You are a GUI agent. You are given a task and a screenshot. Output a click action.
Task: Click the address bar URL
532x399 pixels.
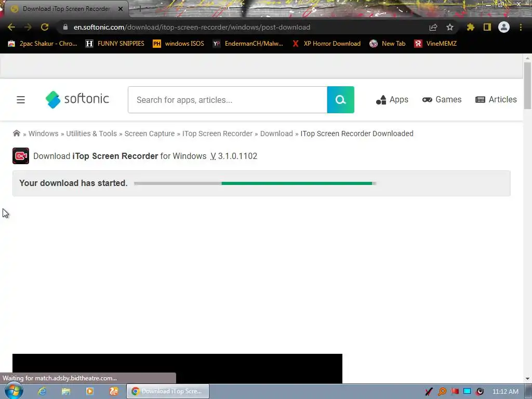pyautogui.click(x=192, y=27)
